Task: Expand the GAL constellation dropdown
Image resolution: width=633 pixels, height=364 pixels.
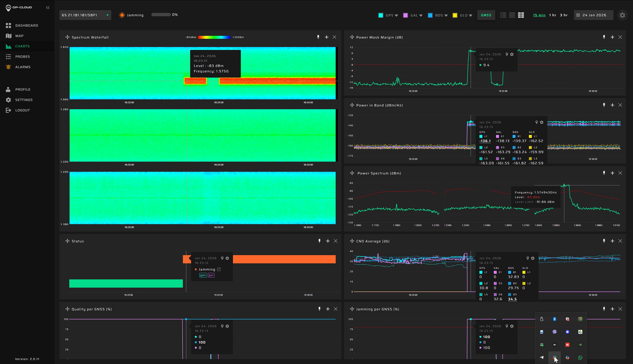Action: click(x=422, y=15)
